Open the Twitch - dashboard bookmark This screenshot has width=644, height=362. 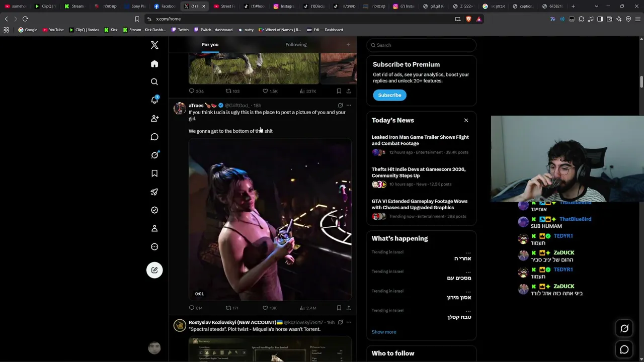point(213,30)
